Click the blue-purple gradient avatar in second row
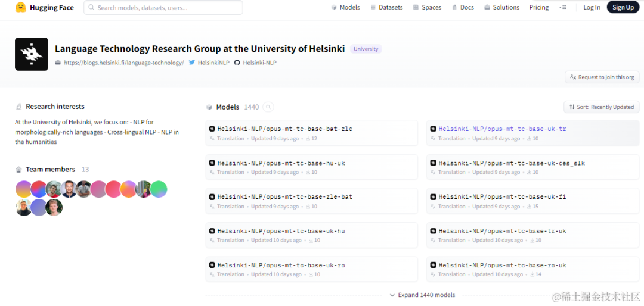 [39, 208]
